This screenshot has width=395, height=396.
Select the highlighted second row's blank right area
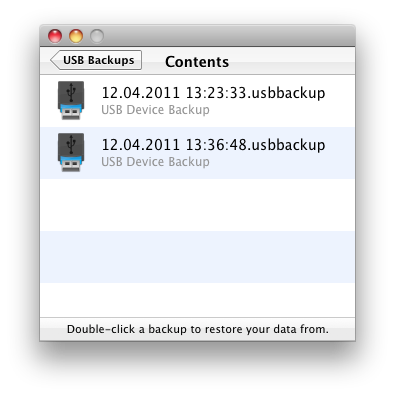coord(340,153)
